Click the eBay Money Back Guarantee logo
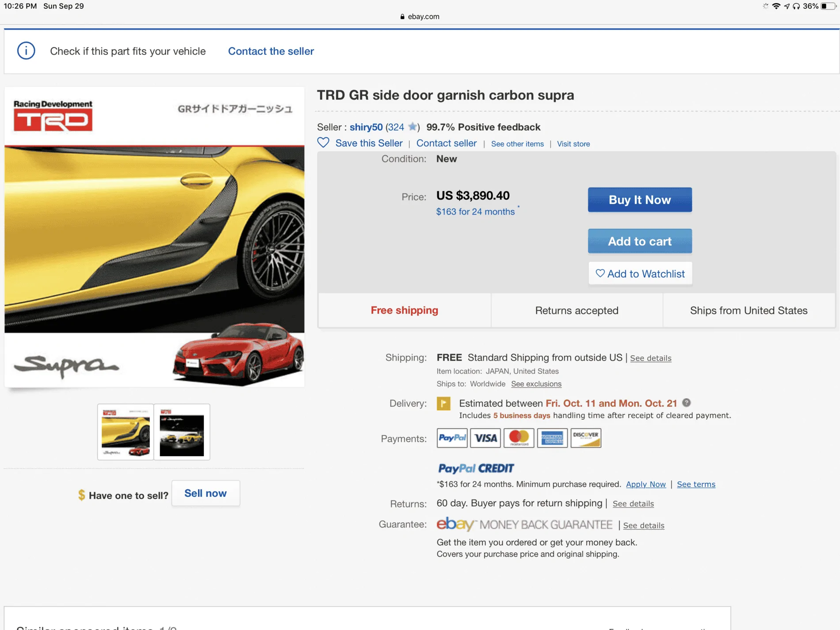 (x=524, y=524)
